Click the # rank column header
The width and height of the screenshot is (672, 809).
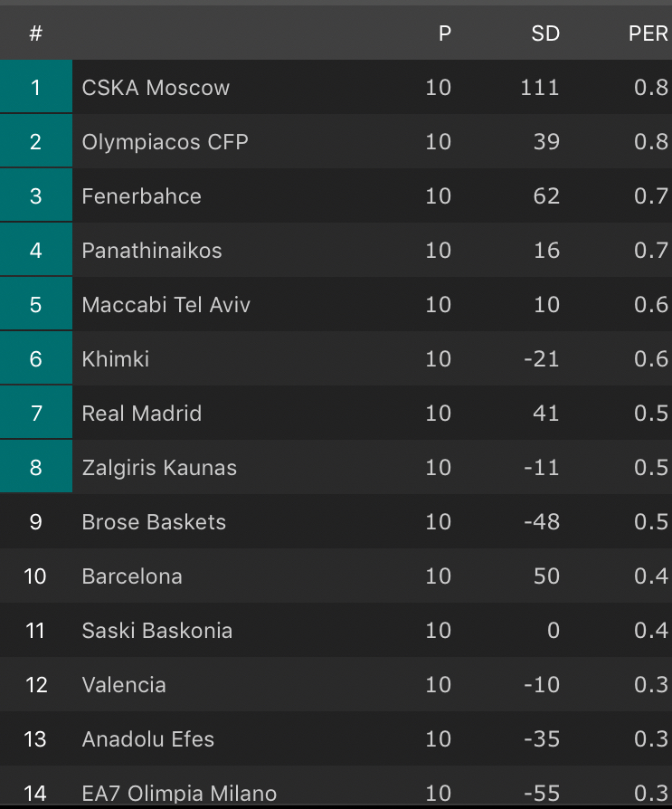35,34
